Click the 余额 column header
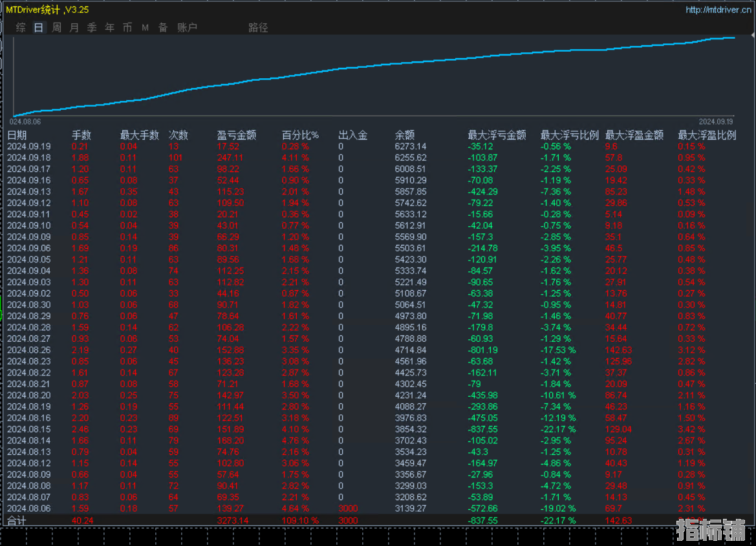 pos(404,135)
